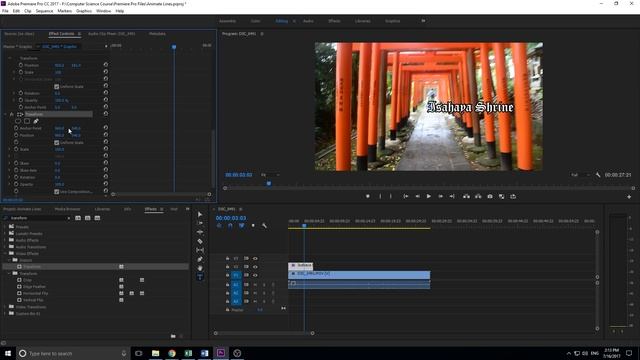Select the Track Select Forward tool
The width and height of the screenshot is (640, 360).
coord(200,223)
